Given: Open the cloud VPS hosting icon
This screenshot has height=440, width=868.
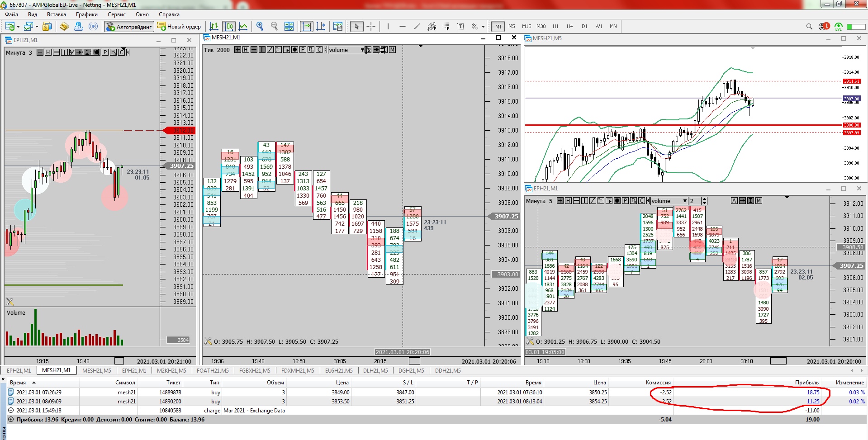Looking at the screenshot, I should pyautogui.click(x=79, y=26).
